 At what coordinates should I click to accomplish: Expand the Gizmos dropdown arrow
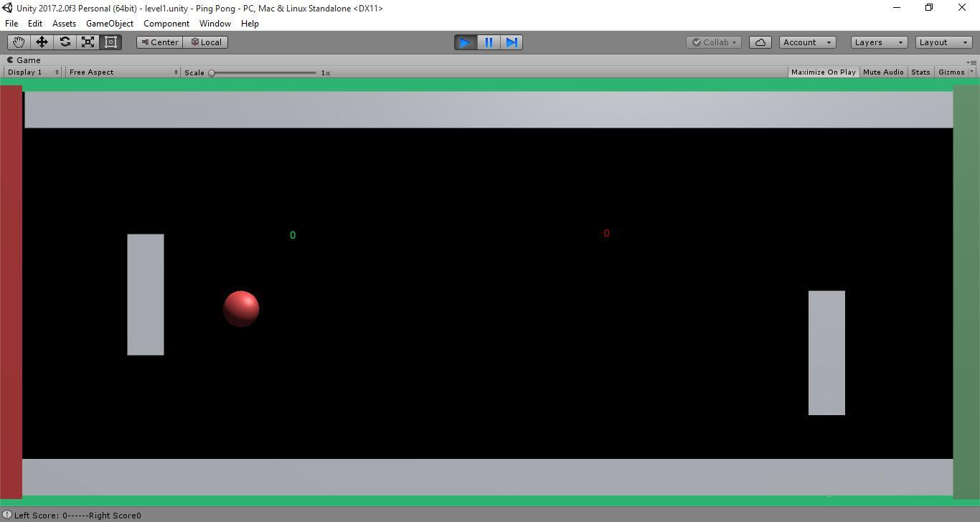tap(972, 72)
